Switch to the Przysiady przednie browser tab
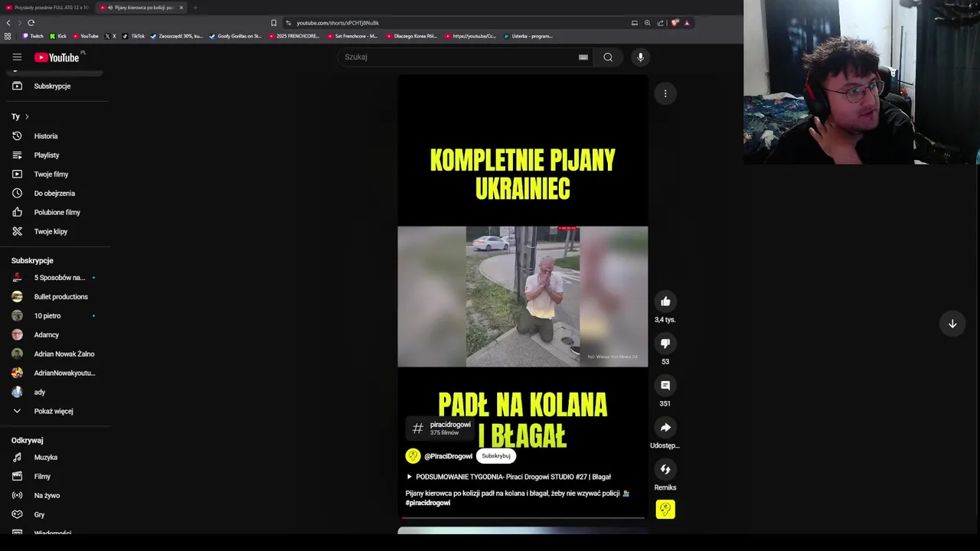 [47, 8]
